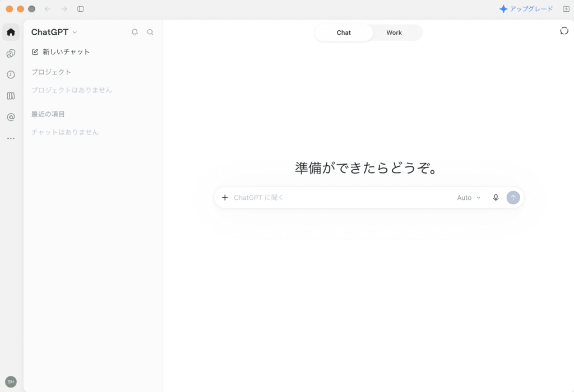This screenshot has width=574, height=392.
Task: Click the プロジェクトはありません text
Action: (71, 90)
